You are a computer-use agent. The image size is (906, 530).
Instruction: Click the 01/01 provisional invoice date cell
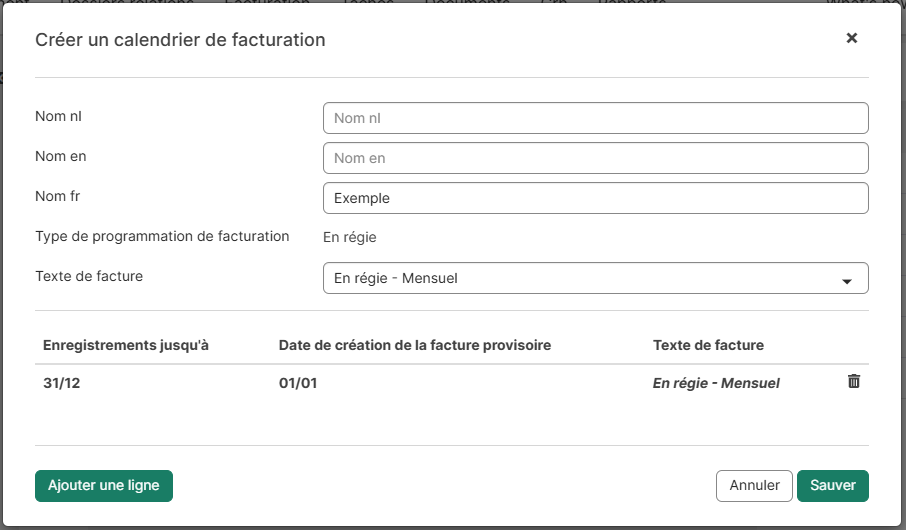pos(298,382)
